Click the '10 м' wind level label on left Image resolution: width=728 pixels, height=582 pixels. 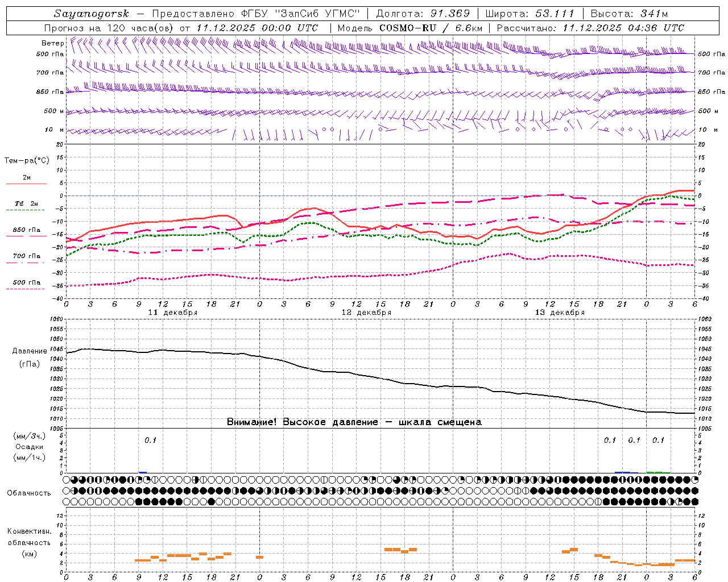pos(55,130)
